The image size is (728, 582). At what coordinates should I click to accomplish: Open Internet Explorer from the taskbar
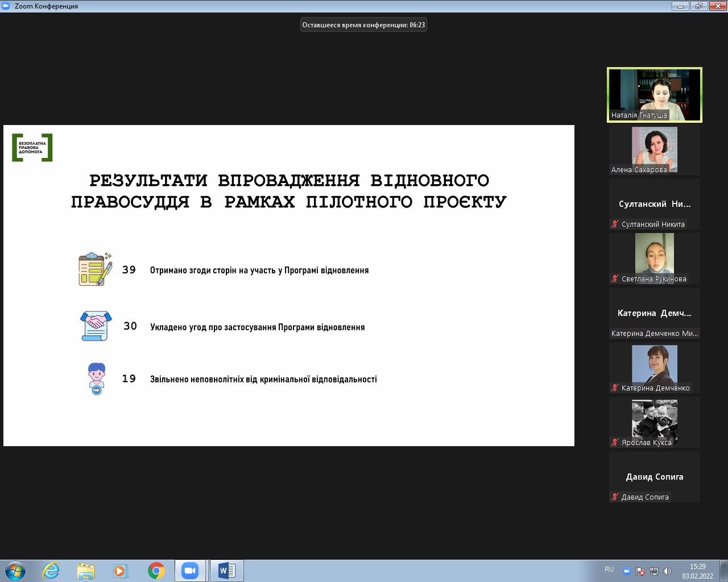pyautogui.click(x=51, y=571)
